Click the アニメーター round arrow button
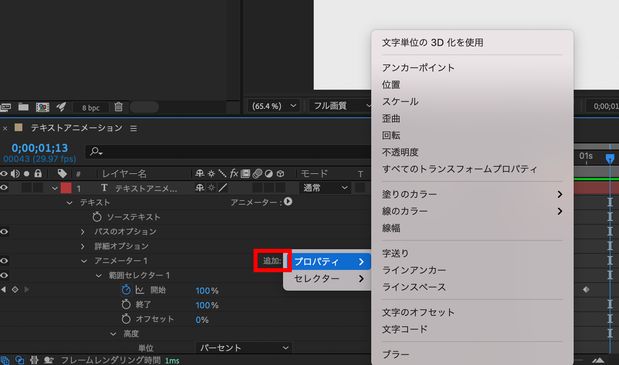619x365 pixels. click(288, 202)
